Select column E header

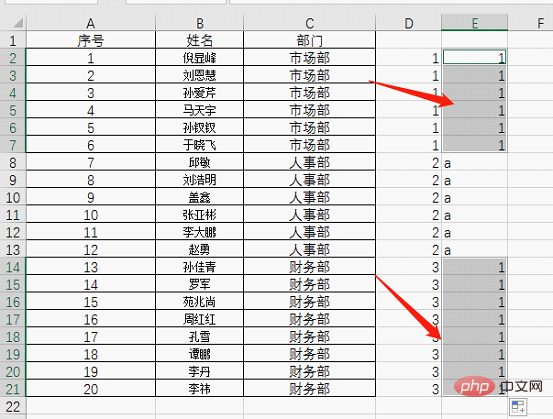click(x=474, y=23)
